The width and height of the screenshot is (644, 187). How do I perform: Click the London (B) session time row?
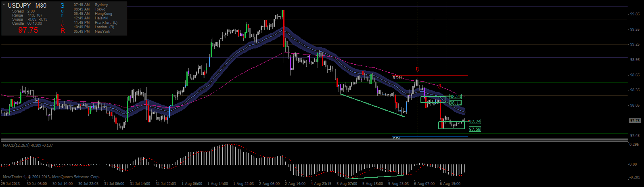(94, 27)
